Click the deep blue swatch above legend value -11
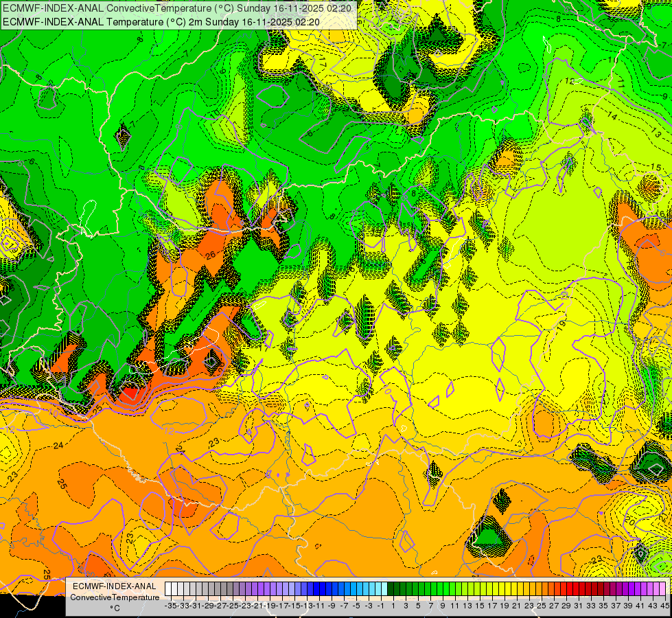 pos(316,588)
